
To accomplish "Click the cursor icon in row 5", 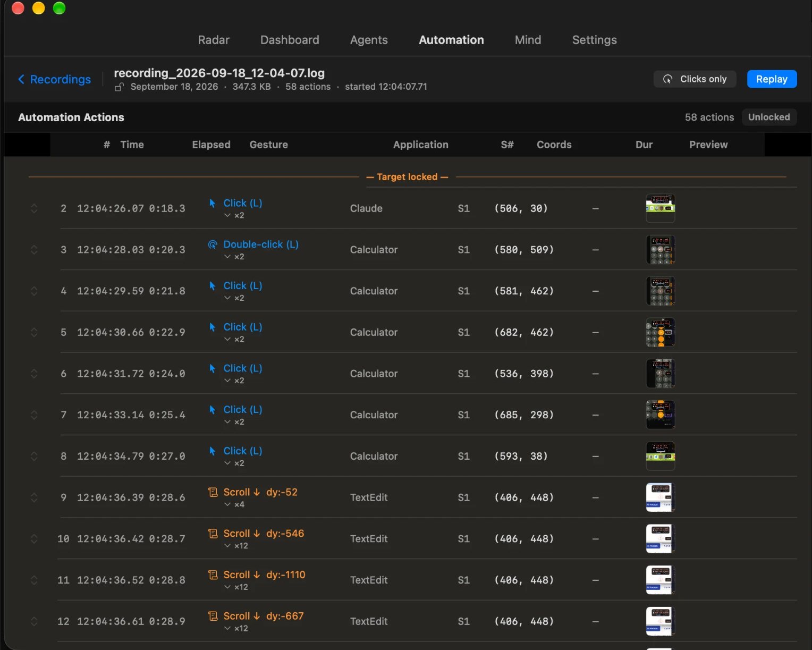I will click(x=213, y=327).
